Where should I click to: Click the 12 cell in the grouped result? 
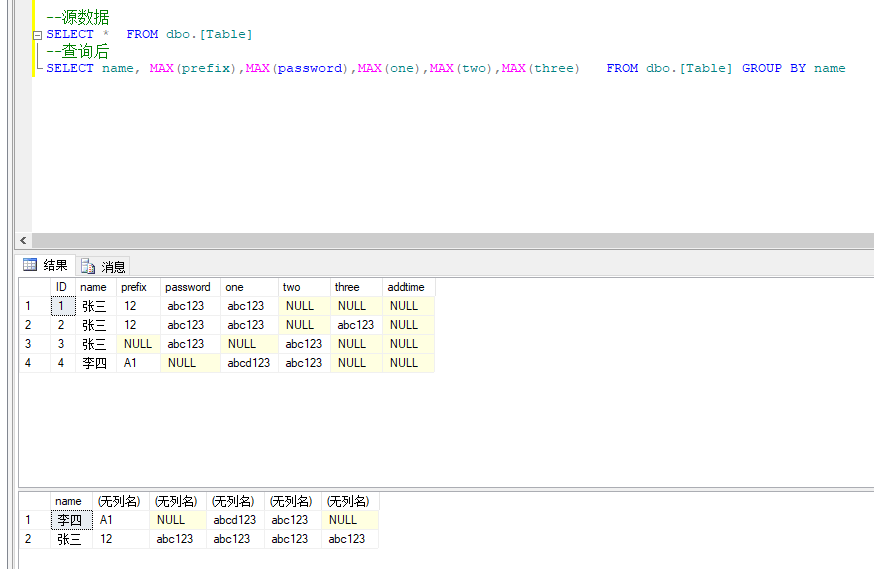click(x=121, y=539)
